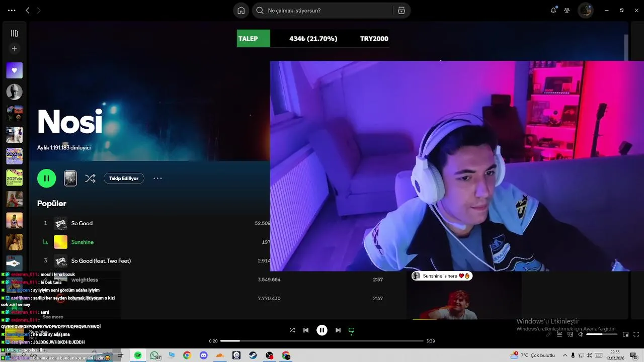Image resolution: width=644 pixels, height=362 pixels.
Task: Click the So Good album cover thumbnail
Action: [60, 223]
